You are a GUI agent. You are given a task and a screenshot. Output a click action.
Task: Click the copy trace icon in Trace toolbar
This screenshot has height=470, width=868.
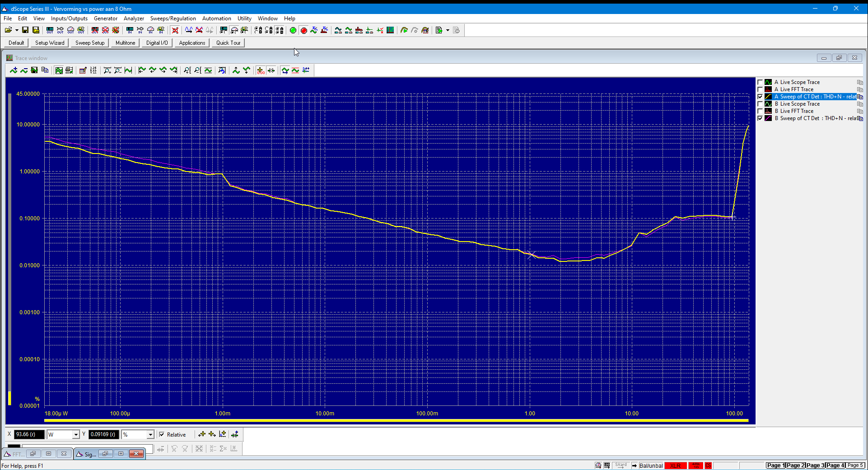[x=45, y=70]
